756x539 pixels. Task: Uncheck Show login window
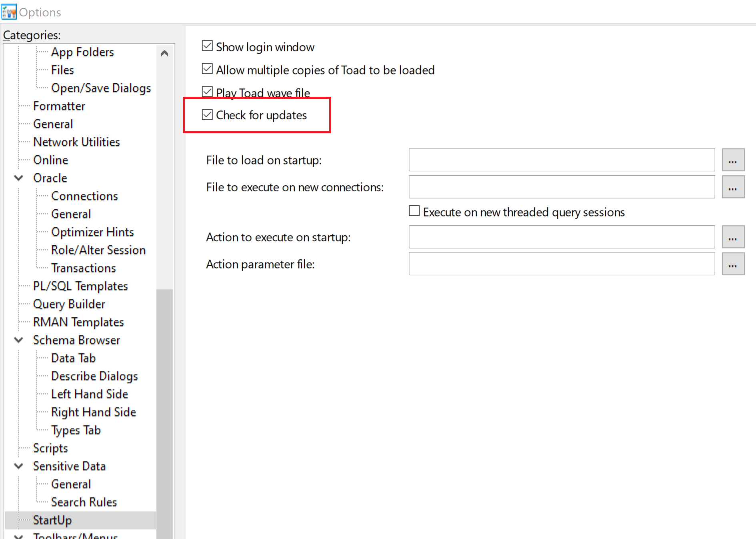coord(207,46)
